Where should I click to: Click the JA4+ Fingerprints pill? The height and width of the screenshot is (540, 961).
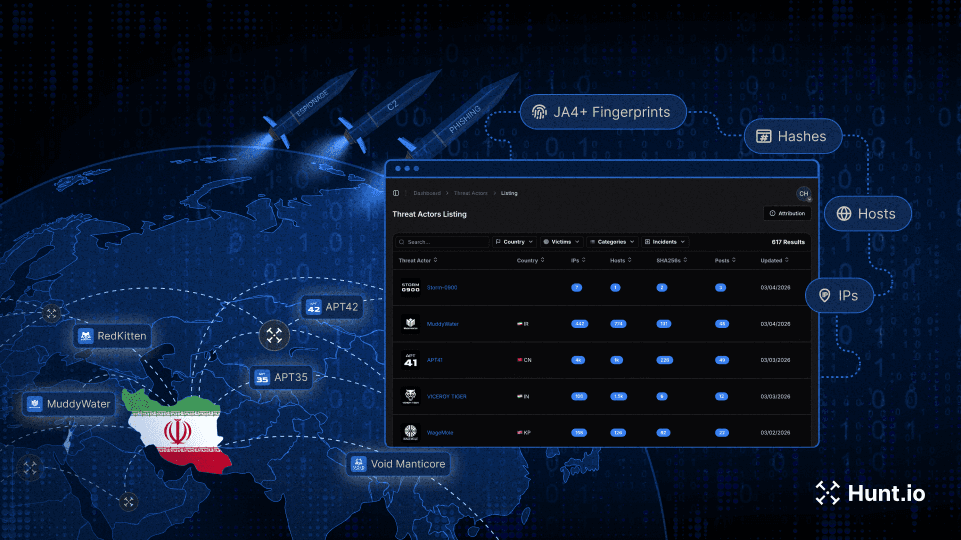(603, 112)
